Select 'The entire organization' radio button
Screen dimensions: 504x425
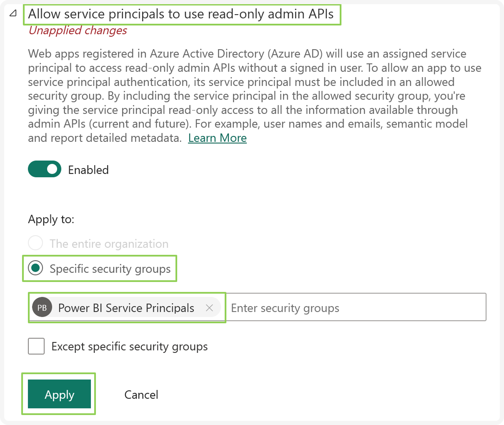tap(35, 243)
